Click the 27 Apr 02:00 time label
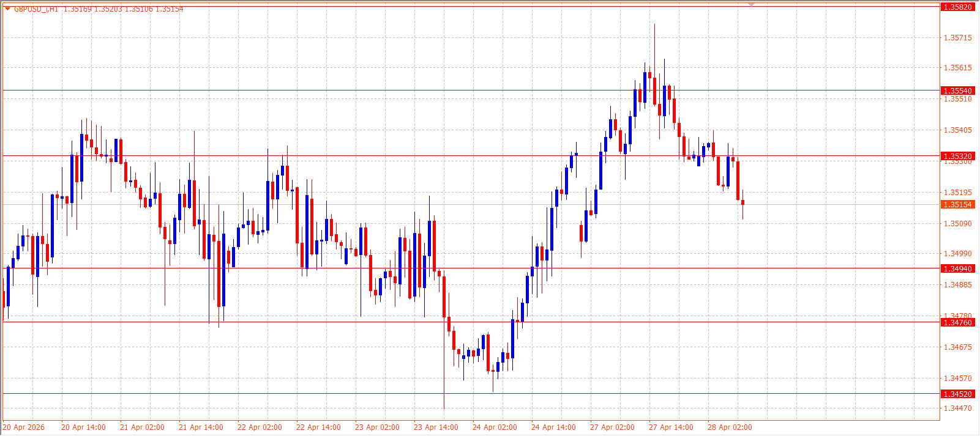This screenshot has height=436, width=980. tap(612, 427)
